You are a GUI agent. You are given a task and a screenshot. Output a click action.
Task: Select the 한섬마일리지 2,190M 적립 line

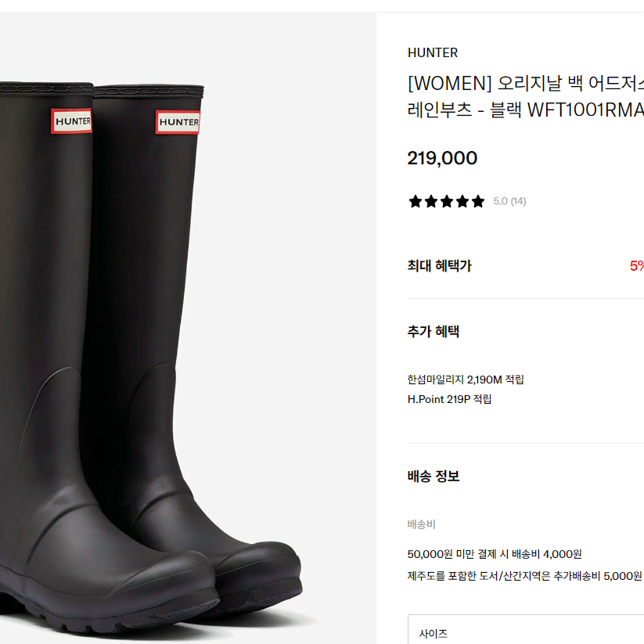click(x=466, y=380)
